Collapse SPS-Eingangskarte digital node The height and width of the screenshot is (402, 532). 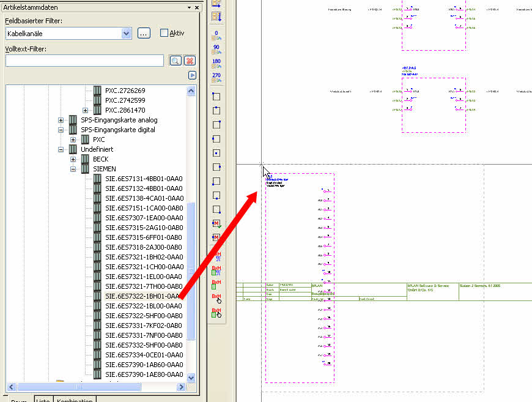pyautogui.click(x=61, y=130)
